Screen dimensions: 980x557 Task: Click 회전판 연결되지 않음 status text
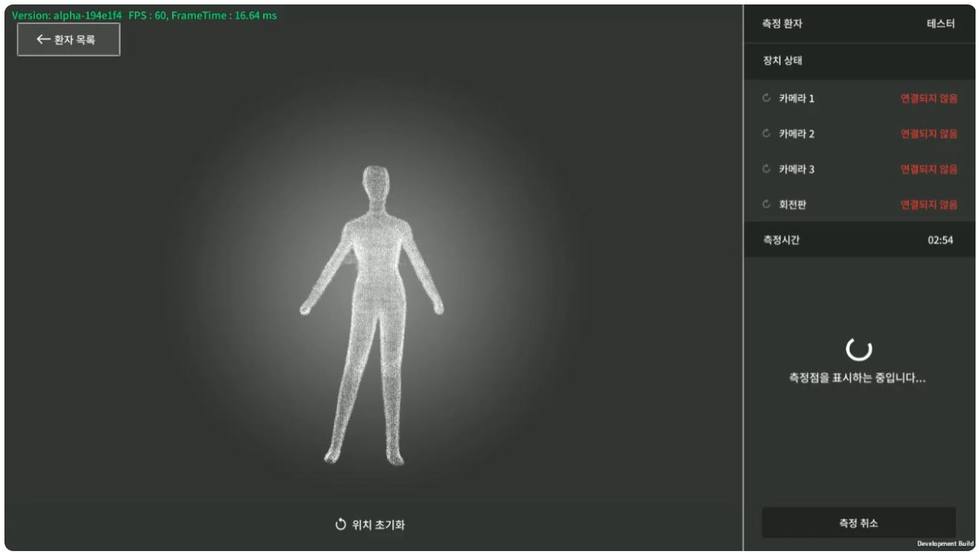(928, 205)
